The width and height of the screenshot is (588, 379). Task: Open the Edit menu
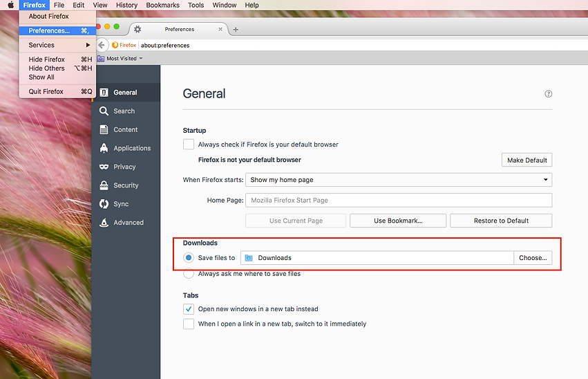[78, 5]
